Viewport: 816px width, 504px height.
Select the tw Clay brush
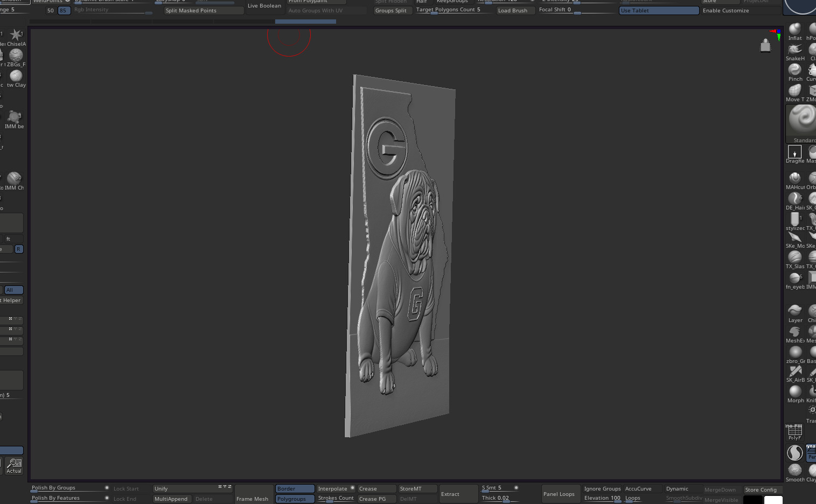pos(16,79)
